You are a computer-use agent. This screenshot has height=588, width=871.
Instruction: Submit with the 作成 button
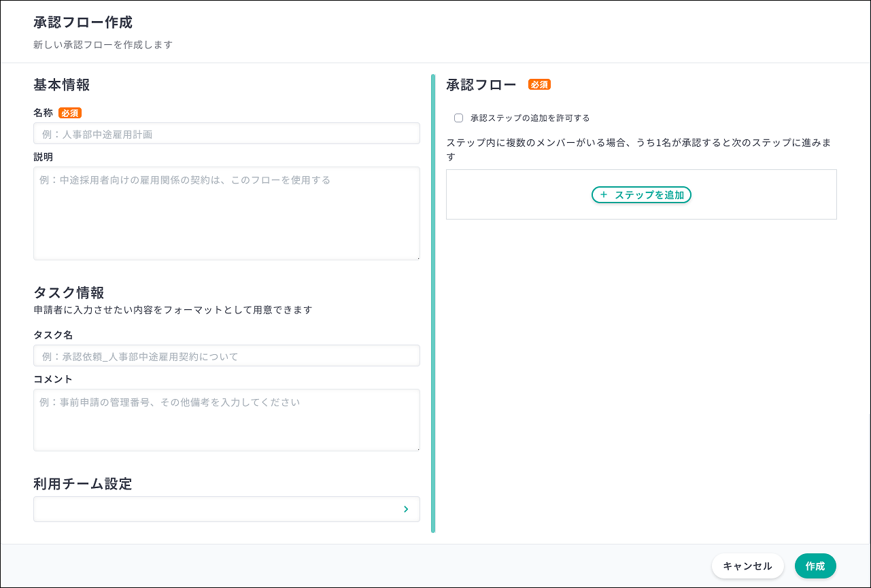point(815,566)
